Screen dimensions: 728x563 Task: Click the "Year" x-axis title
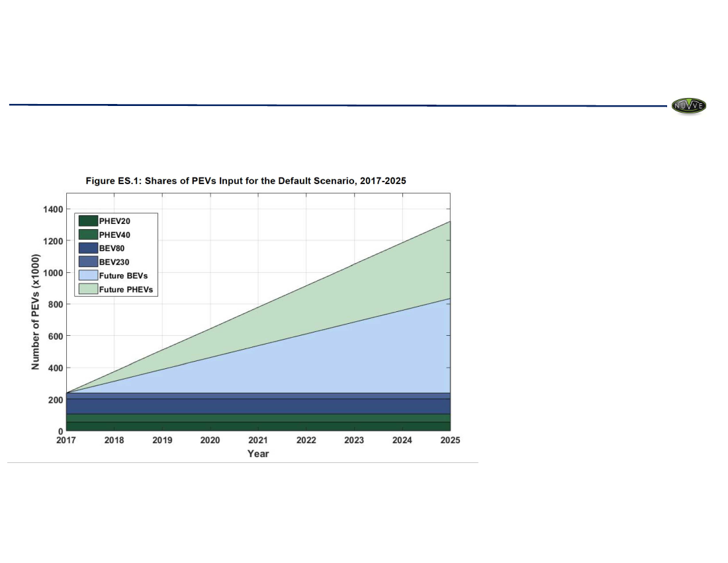[258, 454]
